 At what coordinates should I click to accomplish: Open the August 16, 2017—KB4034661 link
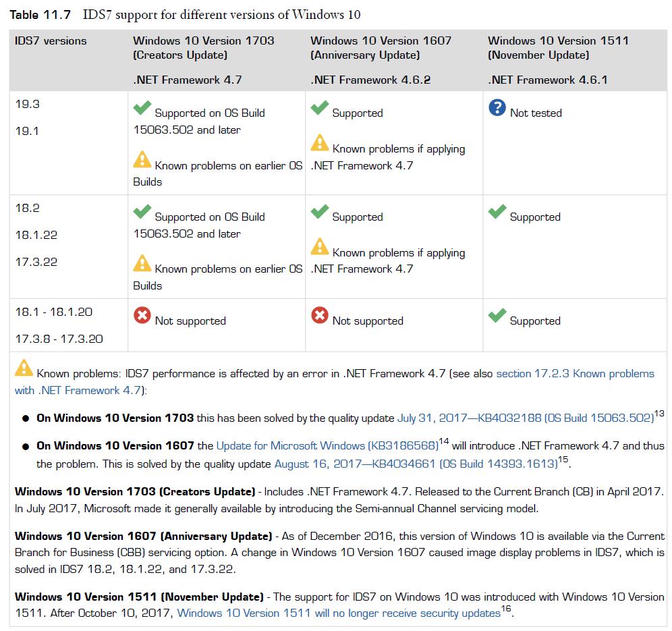[416, 464]
